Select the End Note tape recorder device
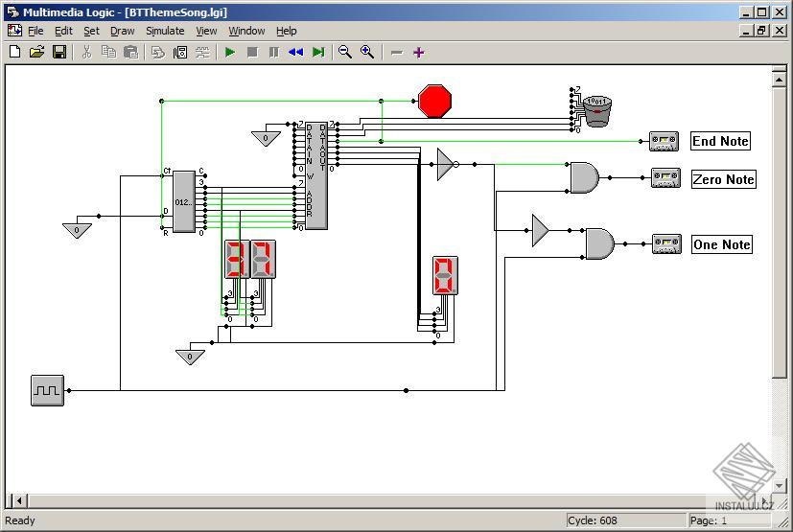 point(665,142)
